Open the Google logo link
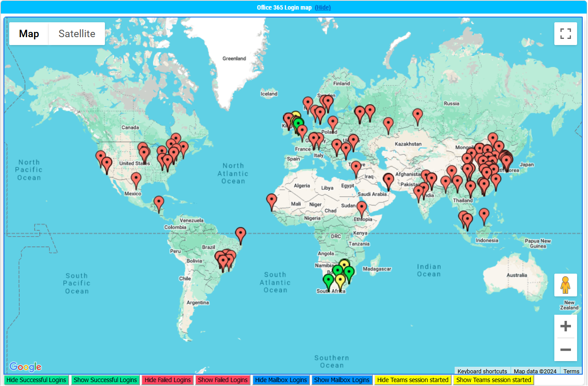The height and width of the screenshot is (386, 588). (25, 367)
